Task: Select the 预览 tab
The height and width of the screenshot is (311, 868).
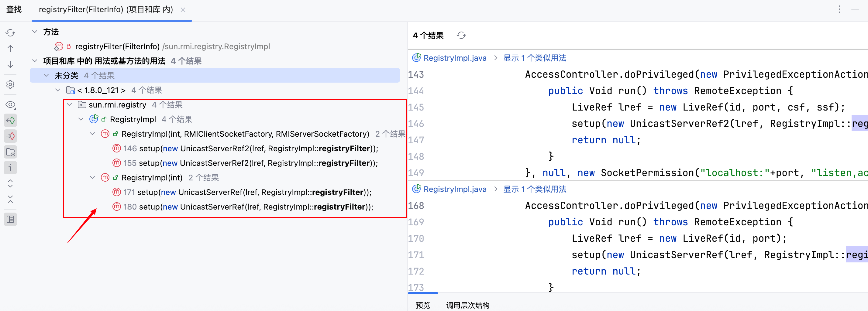Action: 422,305
